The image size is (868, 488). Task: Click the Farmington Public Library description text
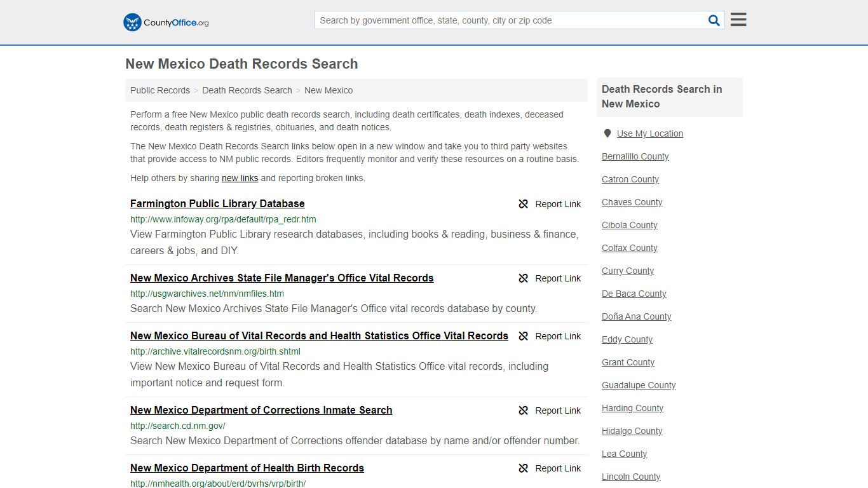pos(355,242)
